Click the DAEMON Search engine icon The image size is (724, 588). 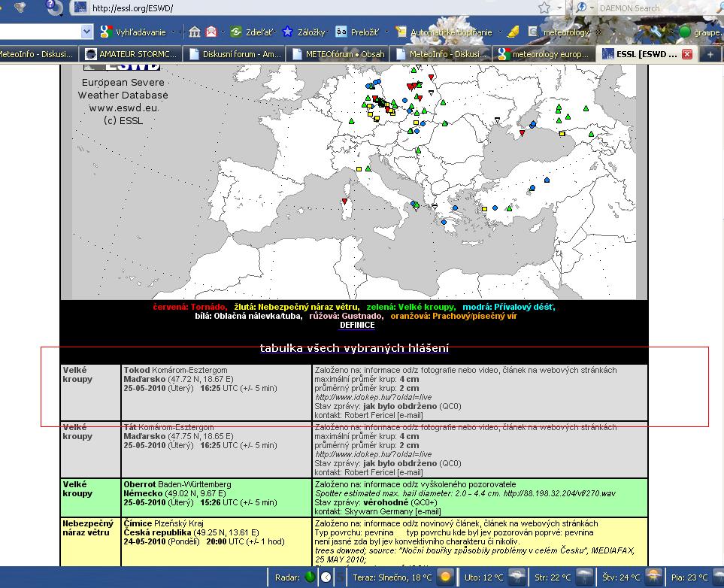(x=581, y=8)
